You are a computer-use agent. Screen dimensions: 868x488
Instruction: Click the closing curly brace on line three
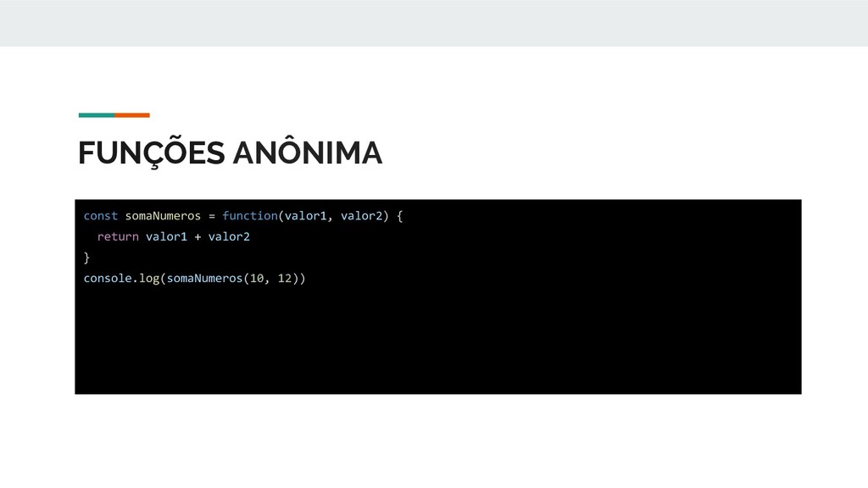point(86,258)
